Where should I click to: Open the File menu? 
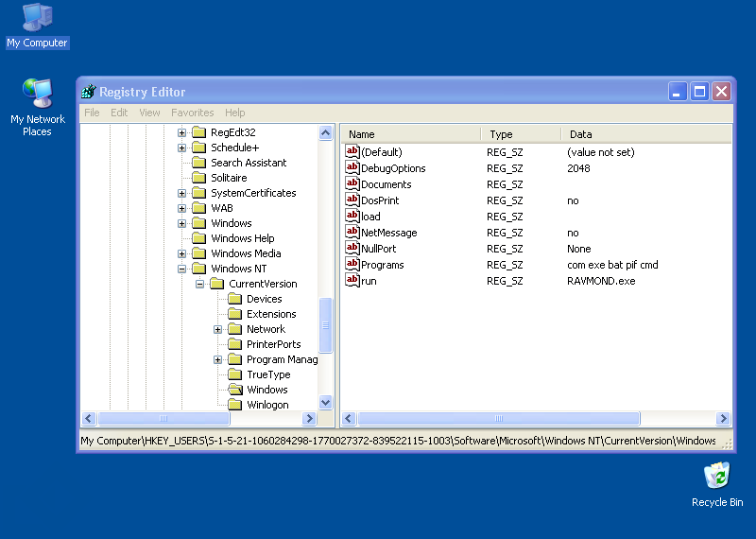[92, 113]
